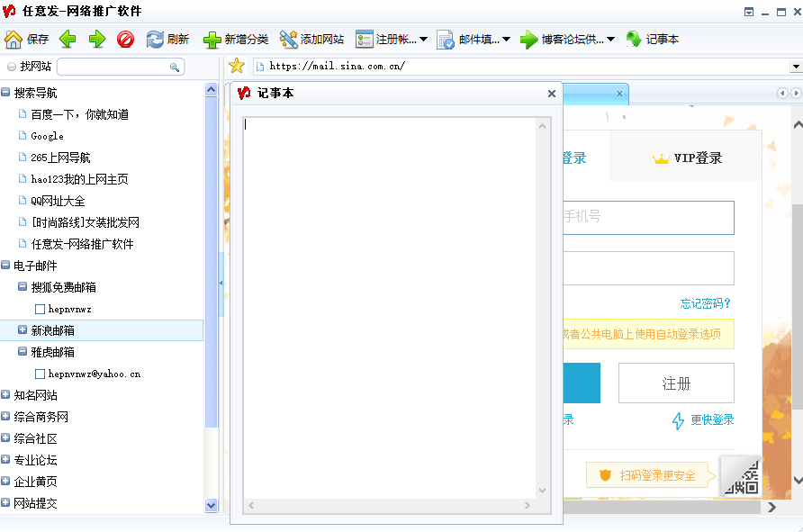Click the web page scroll up arrow
803x532 pixels.
coord(798,124)
